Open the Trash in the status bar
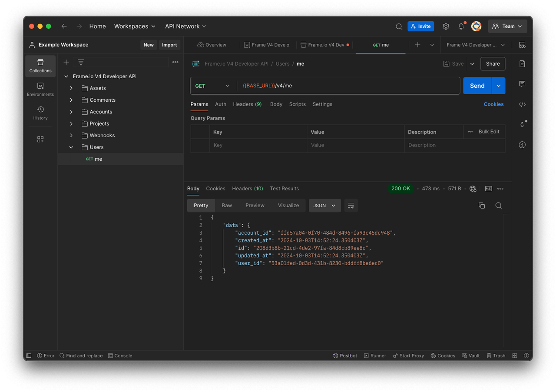Image resolution: width=556 pixels, height=392 pixels. [x=496, y=355]
